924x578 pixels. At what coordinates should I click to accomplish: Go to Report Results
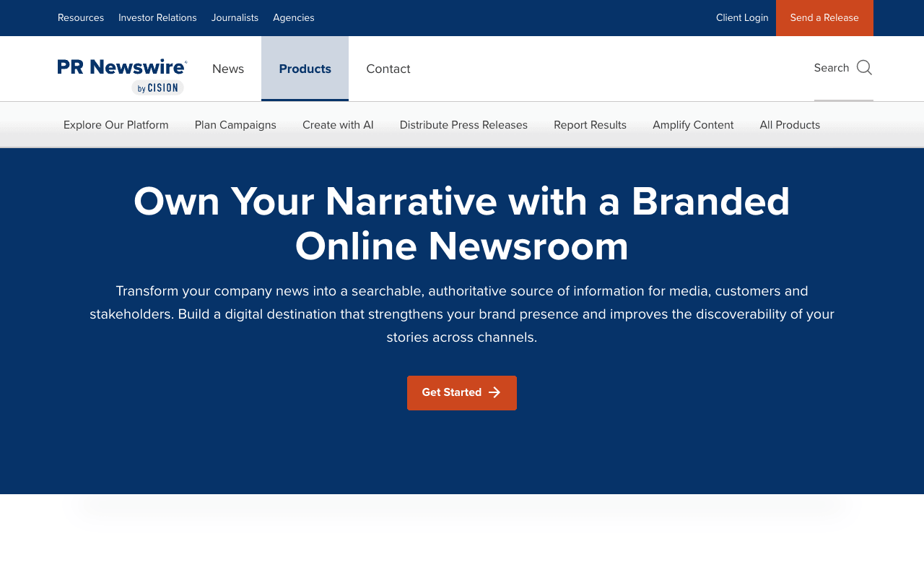click(590, 125)
